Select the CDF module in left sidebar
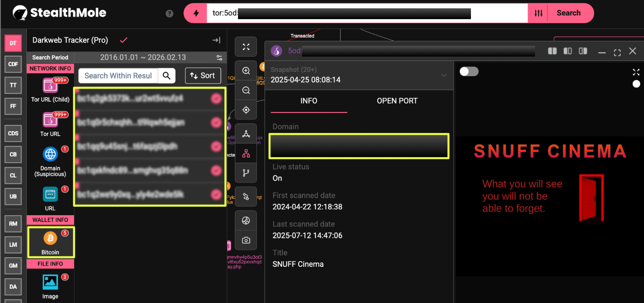This screenshot has width=644, height=303. [13, 64]
